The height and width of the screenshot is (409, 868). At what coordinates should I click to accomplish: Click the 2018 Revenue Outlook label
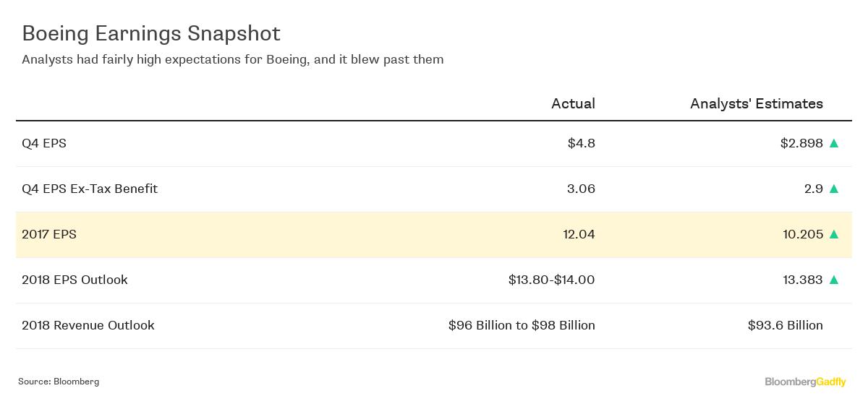tap(88, 325)
